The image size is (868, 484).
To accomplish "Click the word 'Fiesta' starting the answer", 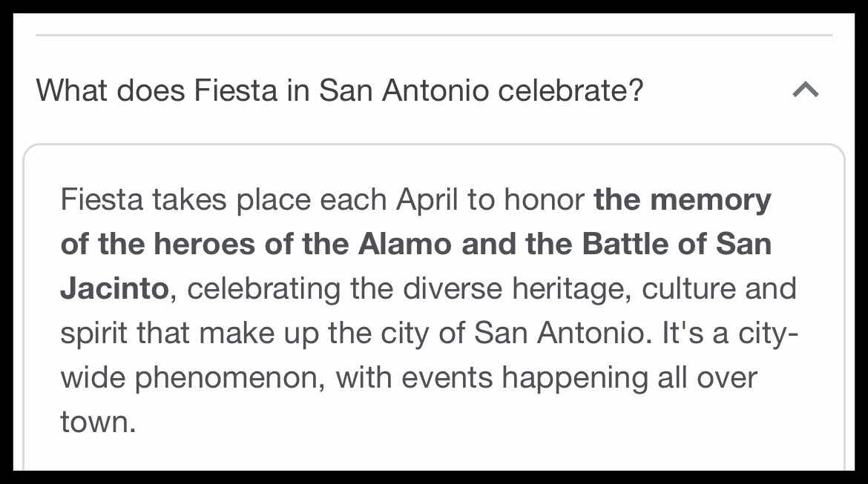I will tap(102, 199).
